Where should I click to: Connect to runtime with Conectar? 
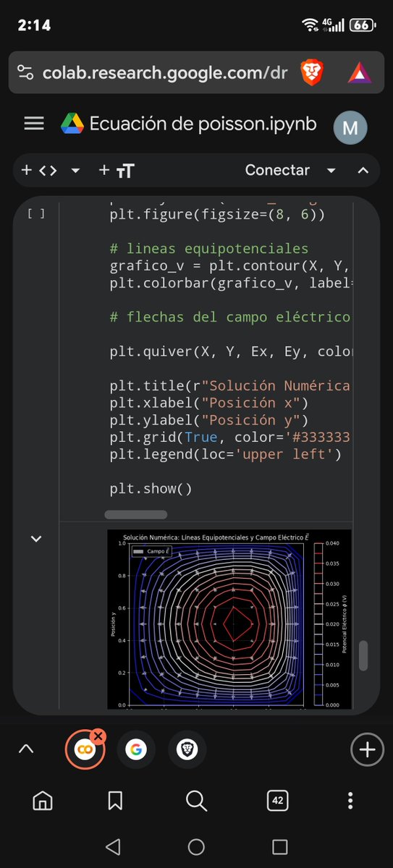[x=277, y=170]
